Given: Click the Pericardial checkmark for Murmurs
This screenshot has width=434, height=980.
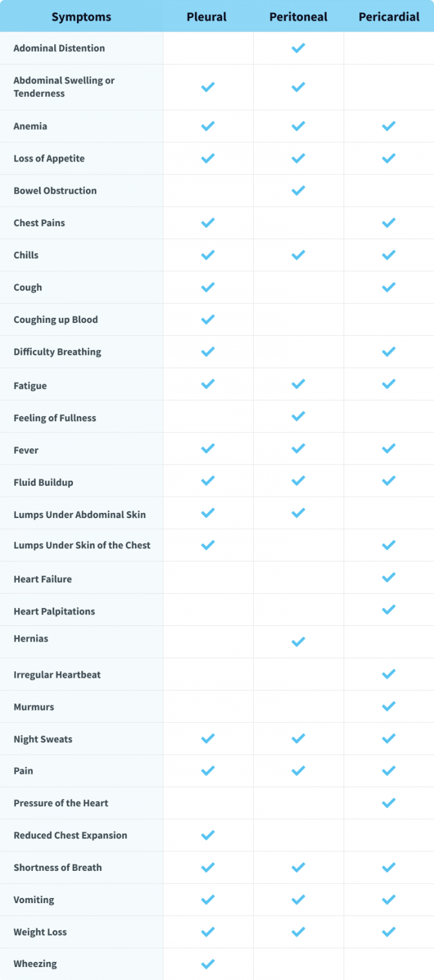Looking at the screenshot, I should 388,706.
